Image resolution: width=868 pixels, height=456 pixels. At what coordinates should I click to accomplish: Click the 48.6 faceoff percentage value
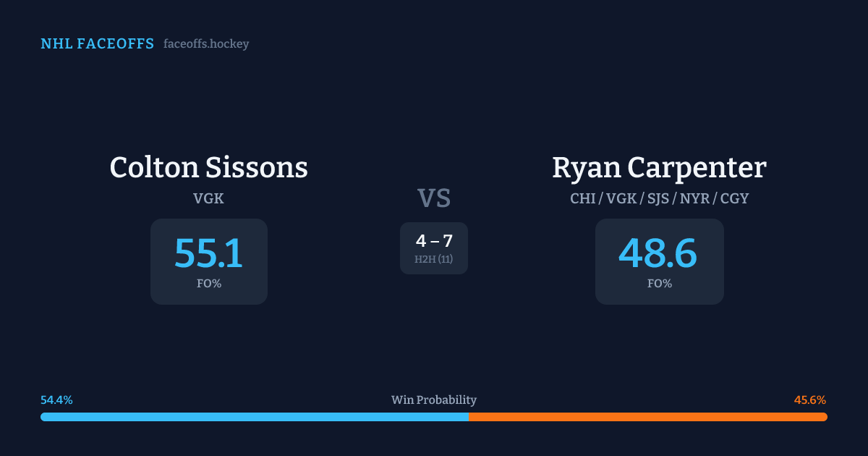tap(658, 253)
